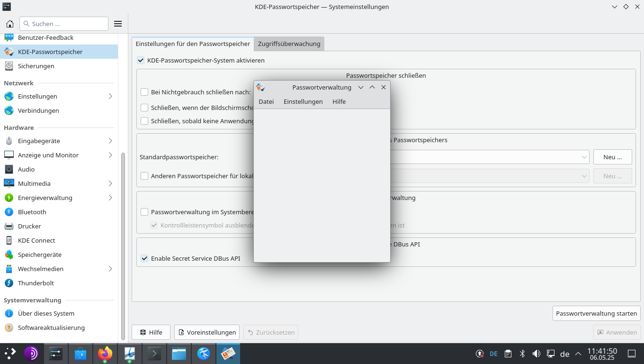Launch Firefox from the taskbar
Screen dimensions: 644x364
(105, 354)
